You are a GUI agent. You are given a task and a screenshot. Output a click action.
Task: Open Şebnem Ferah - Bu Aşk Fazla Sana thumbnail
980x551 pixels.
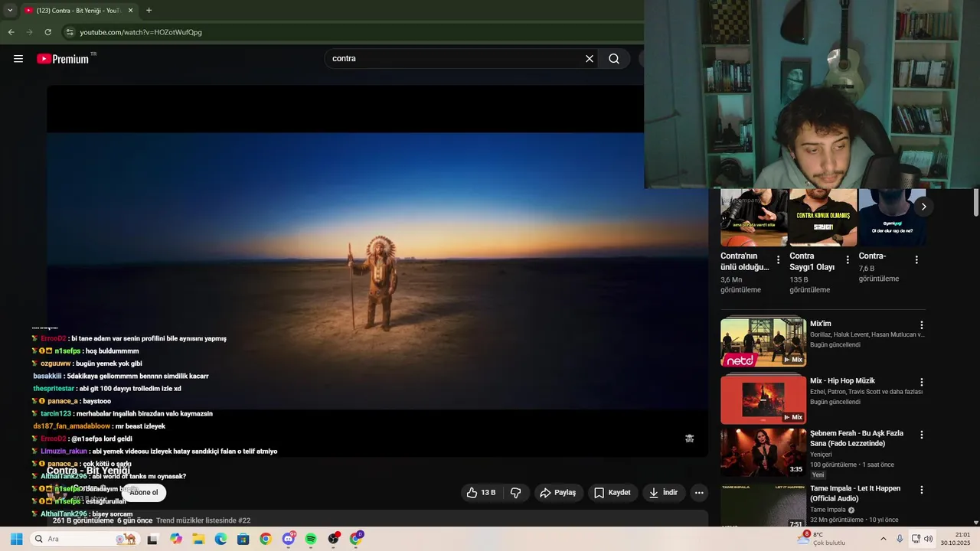763,452
